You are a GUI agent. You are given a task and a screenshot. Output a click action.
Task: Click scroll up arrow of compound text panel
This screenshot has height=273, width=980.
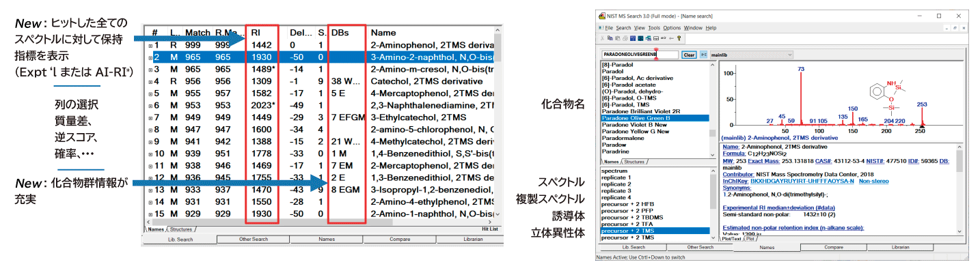click(x=959, y=147)
